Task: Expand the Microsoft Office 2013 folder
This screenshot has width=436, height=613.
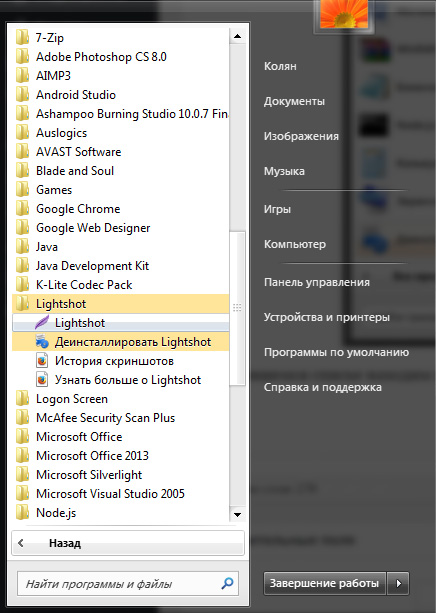Action: click(x=120, y=455)
